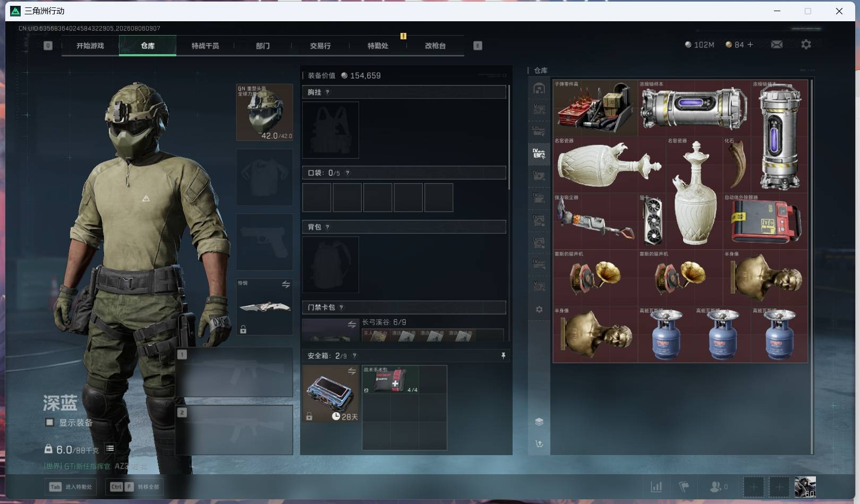Enable the 显示装备 checkbox
860x504 pixels.
coord(49,423)
